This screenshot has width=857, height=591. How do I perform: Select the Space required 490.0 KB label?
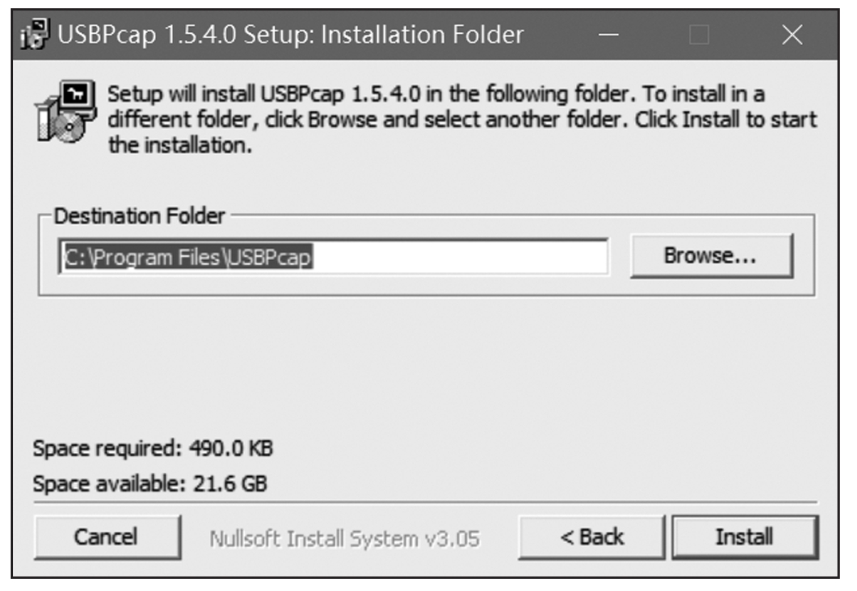[x=153, y=447]
